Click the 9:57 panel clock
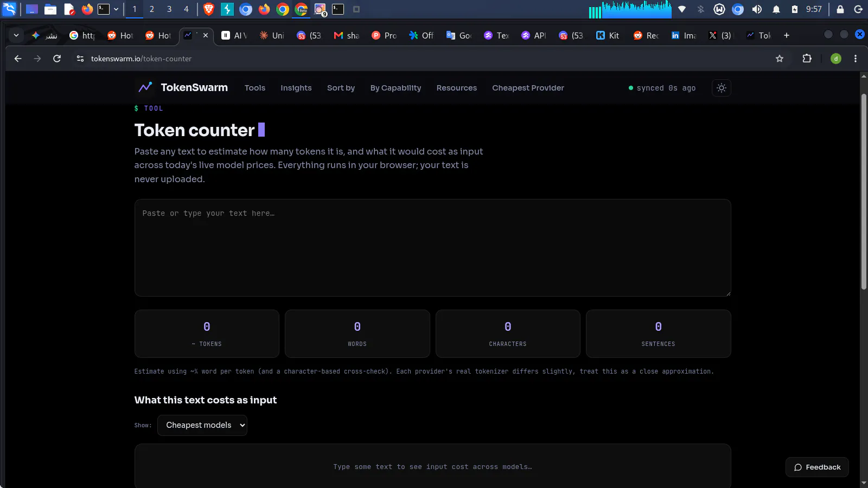The height and width of the screenshot is (488, 868). click(x=814, y=9)
